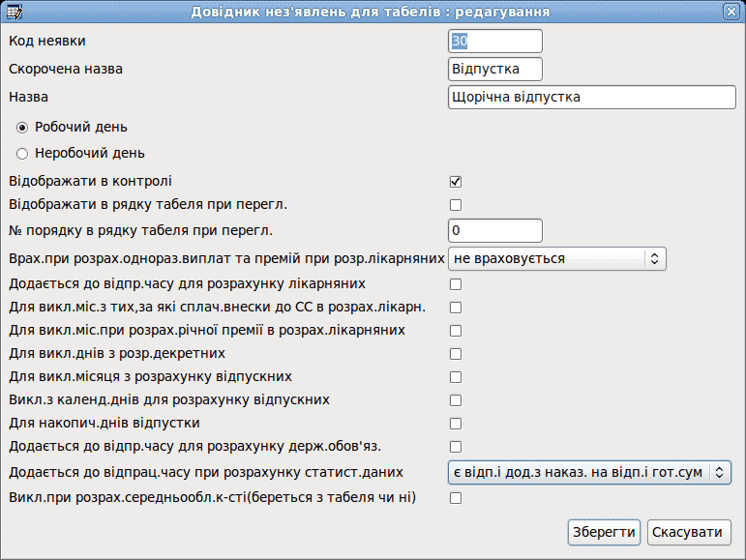Close the dialog with the X button
Image resolution: width=746 pixels, height=560 pixels.
point(731,12)
